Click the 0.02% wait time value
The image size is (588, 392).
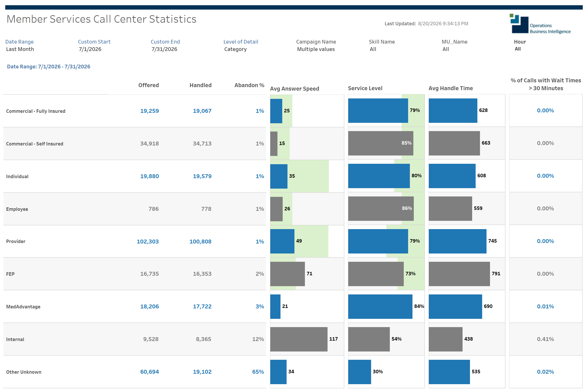545,372
